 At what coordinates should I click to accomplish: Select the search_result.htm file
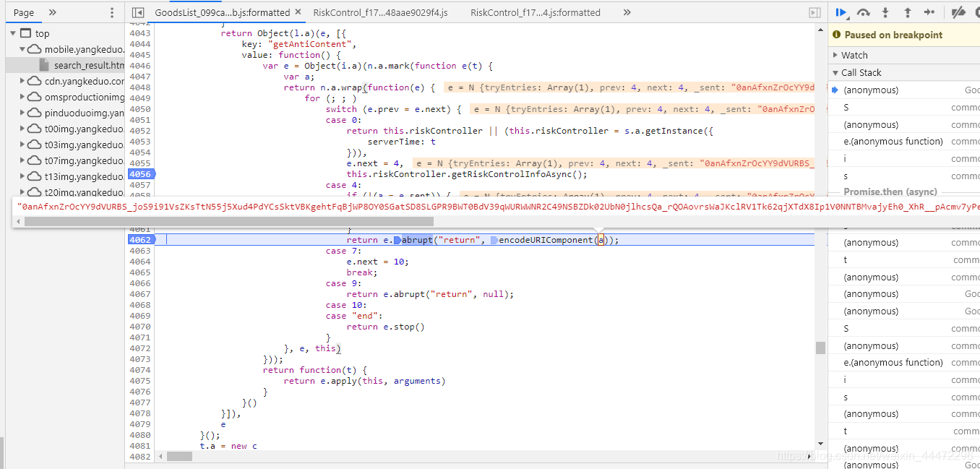click(89, 65)
